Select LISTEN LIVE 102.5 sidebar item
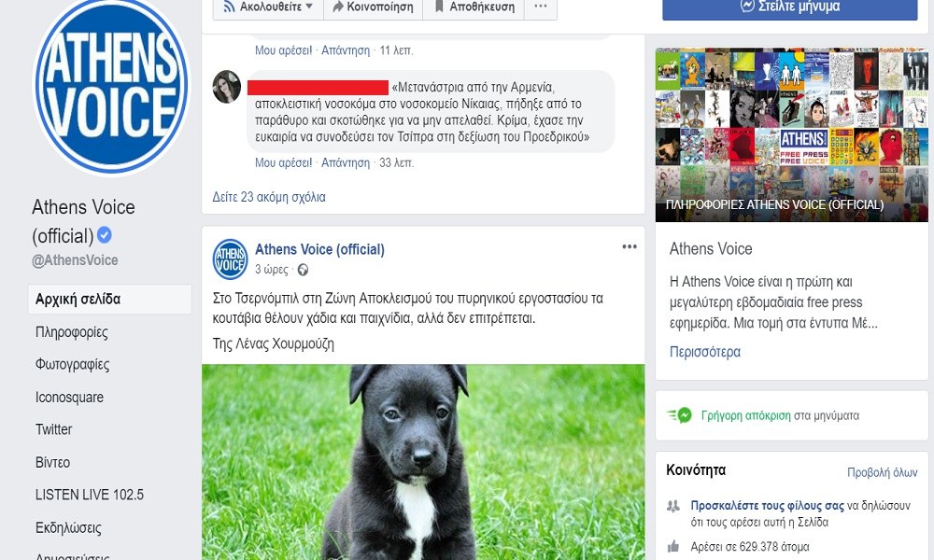 point(90,495)
